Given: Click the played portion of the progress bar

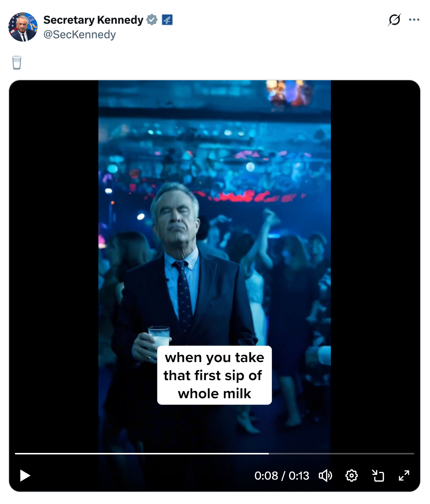Looking at the screenshot, I should coord(142,453).
